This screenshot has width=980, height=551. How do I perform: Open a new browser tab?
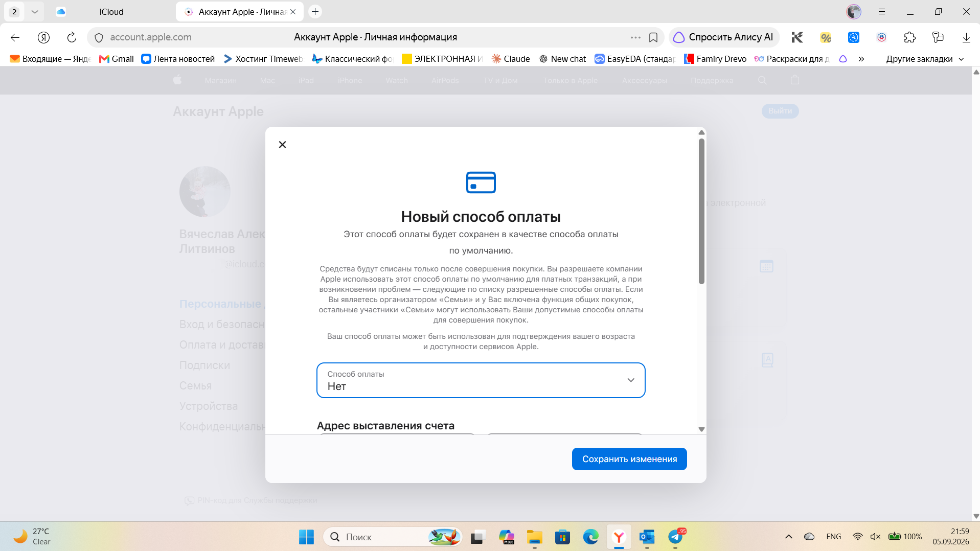pos(315,12)
